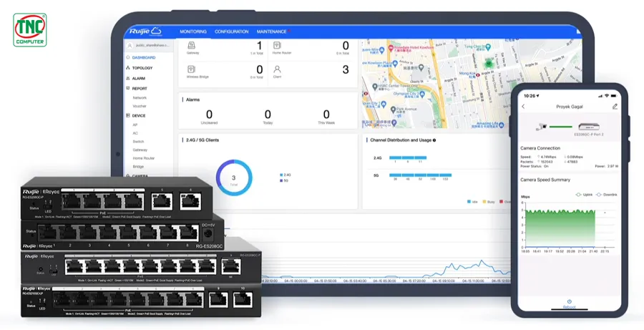Click the 5G legend swatch
644x330 pixels.
(x=281, y=180)
